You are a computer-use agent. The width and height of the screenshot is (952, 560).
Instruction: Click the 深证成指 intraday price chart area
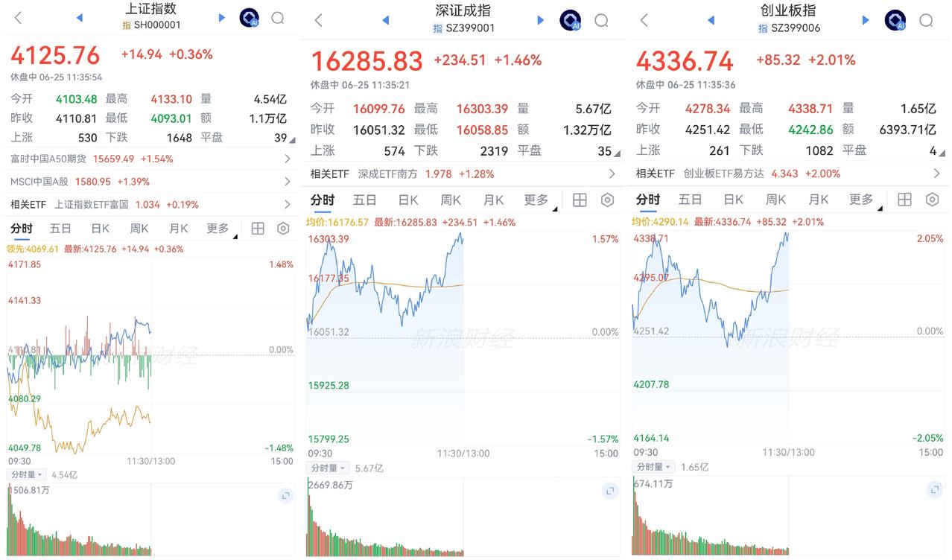[463, 337]
